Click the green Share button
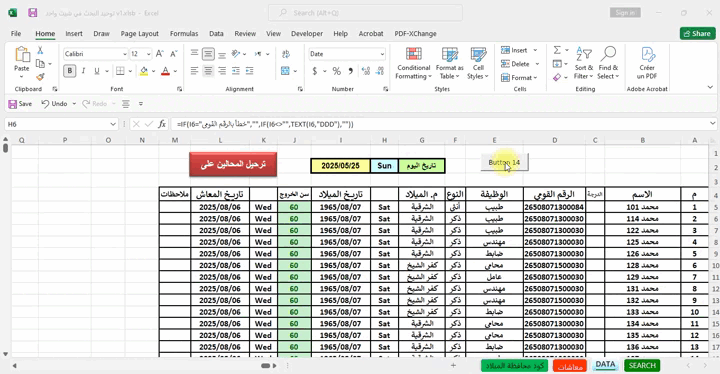The height and width of the screenshot is (374, 720). [x=698, y=34]
